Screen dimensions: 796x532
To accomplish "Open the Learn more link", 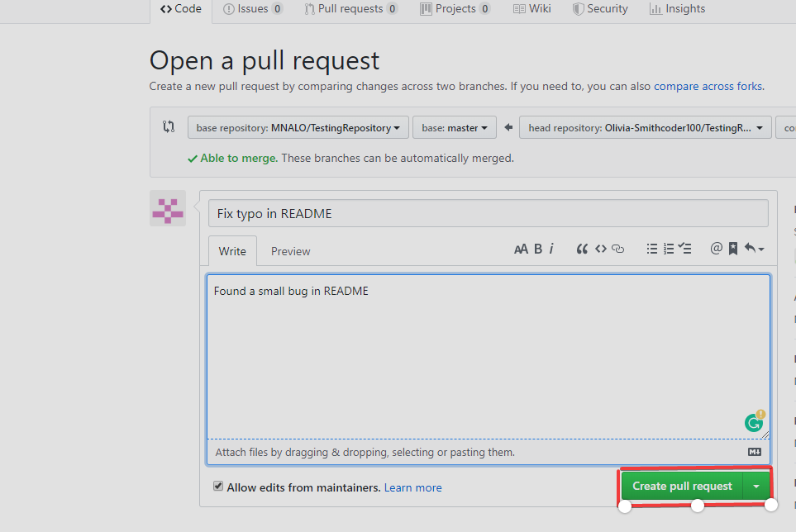I will 412,487.
